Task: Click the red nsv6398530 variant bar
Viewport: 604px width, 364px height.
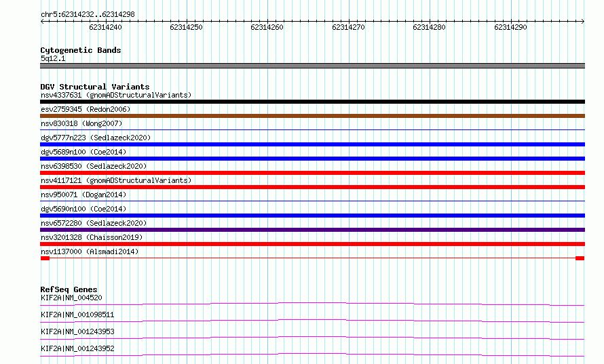Action: (312, 173)
